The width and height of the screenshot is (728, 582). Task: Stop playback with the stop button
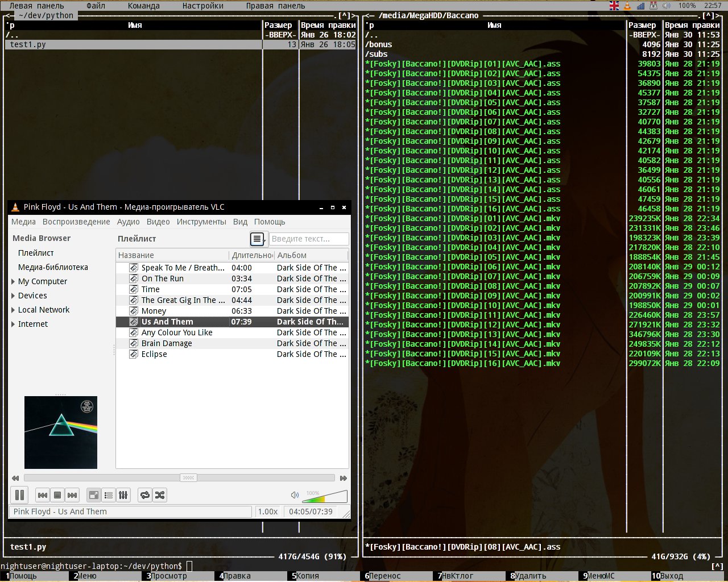57,495
